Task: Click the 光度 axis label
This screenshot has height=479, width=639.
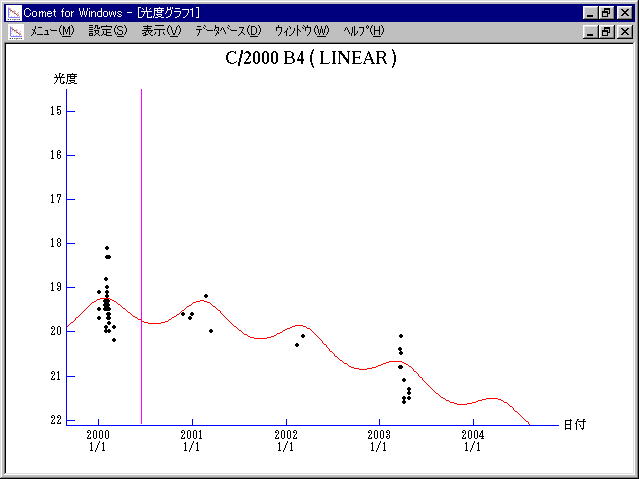Action: 65,79
